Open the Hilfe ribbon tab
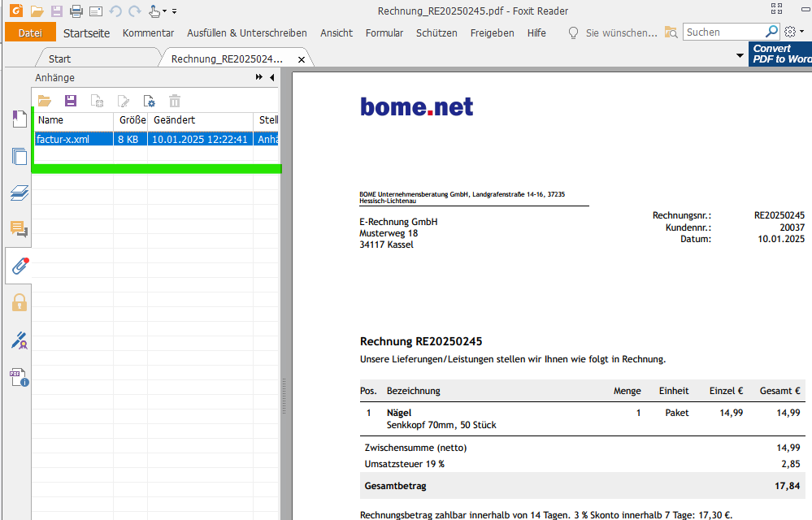Screen dimensions: 812x520 click(x=536, y=33)
